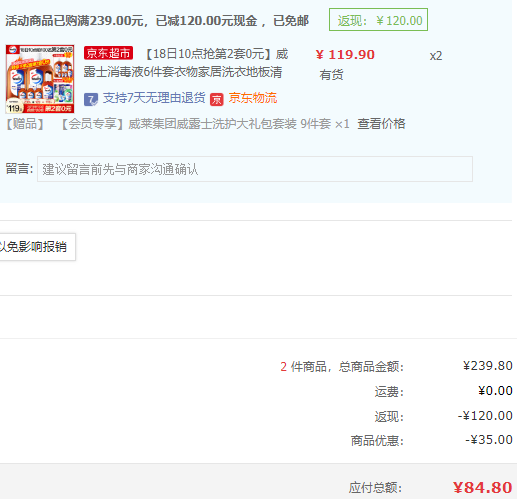Click the 返现 ¥120.00 green badge
The image size is (517, 499).
378,20
